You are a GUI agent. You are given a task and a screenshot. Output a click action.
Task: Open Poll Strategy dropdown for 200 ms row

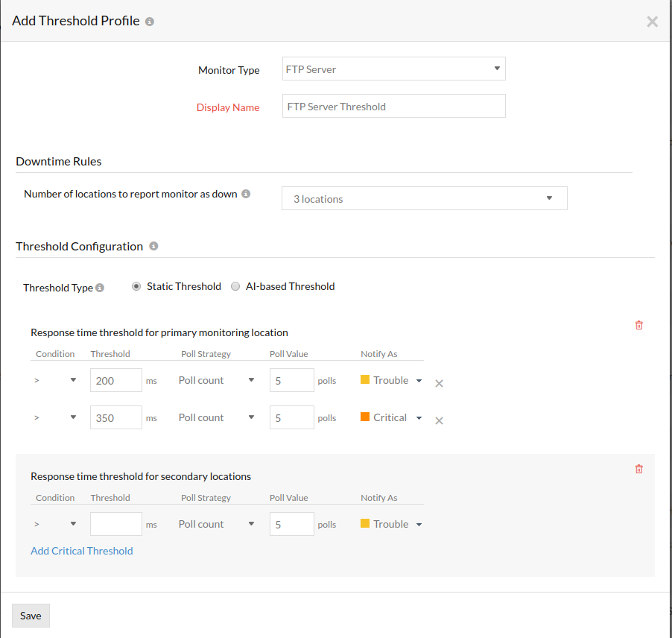pyautogui.click(x=217, y=380)
